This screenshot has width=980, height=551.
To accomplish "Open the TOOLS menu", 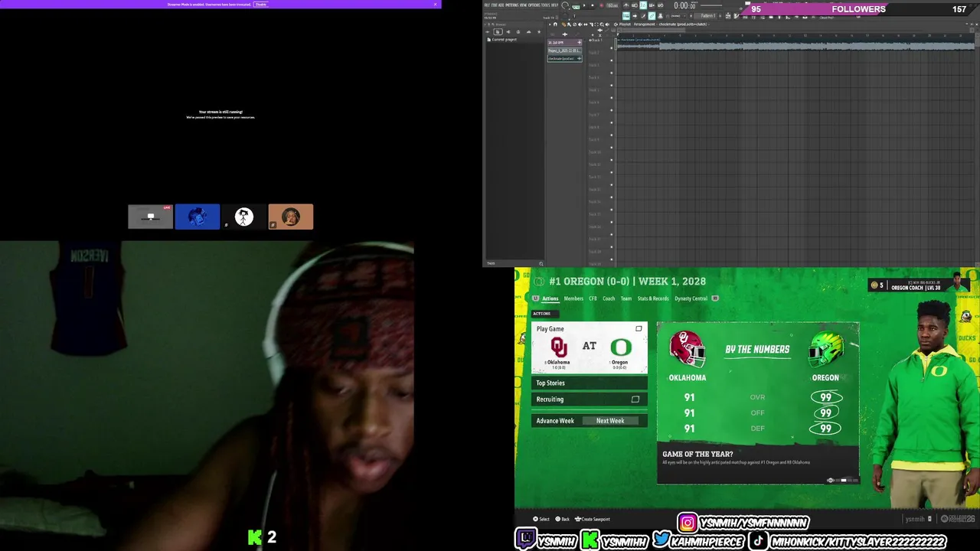I will (545, 5).
